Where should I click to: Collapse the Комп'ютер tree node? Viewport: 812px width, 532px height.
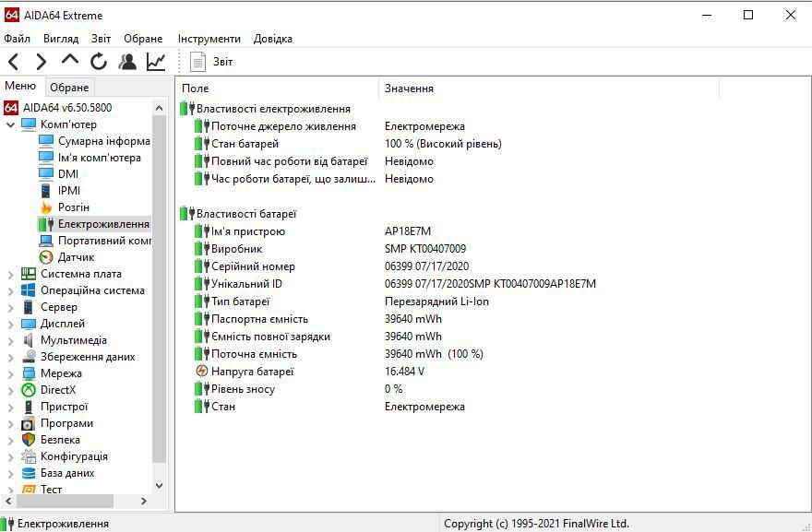[x=10, y=124]
